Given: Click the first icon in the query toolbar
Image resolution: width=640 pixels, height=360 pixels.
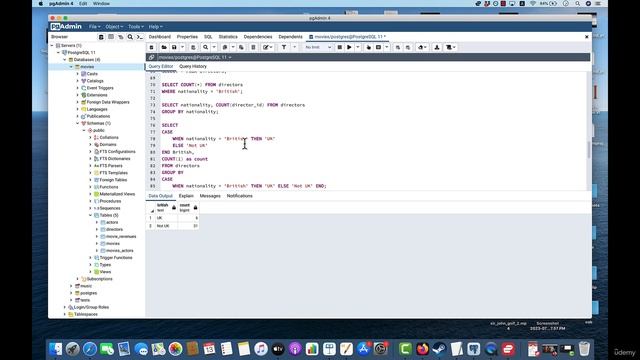Looking at the screenshot, I should pos(151,47).
